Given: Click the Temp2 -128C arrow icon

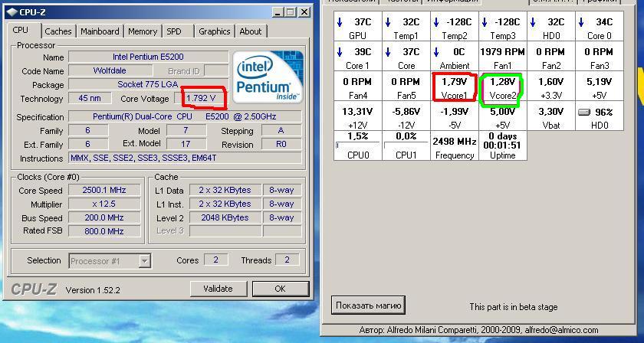Looking at the screenshot, I should [436, 22].
